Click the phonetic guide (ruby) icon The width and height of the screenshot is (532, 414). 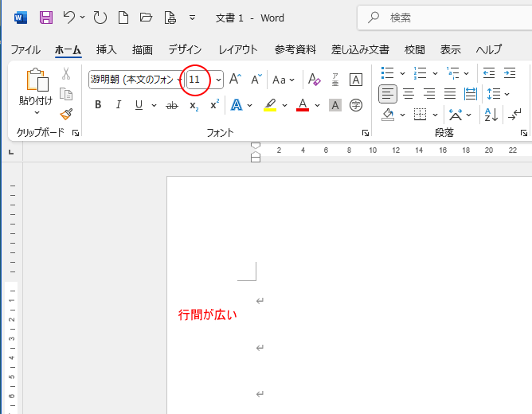pos(335,80)
